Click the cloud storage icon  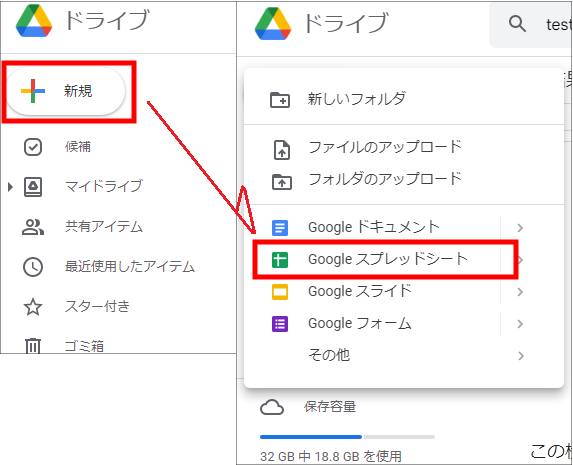tap(272, 407)
